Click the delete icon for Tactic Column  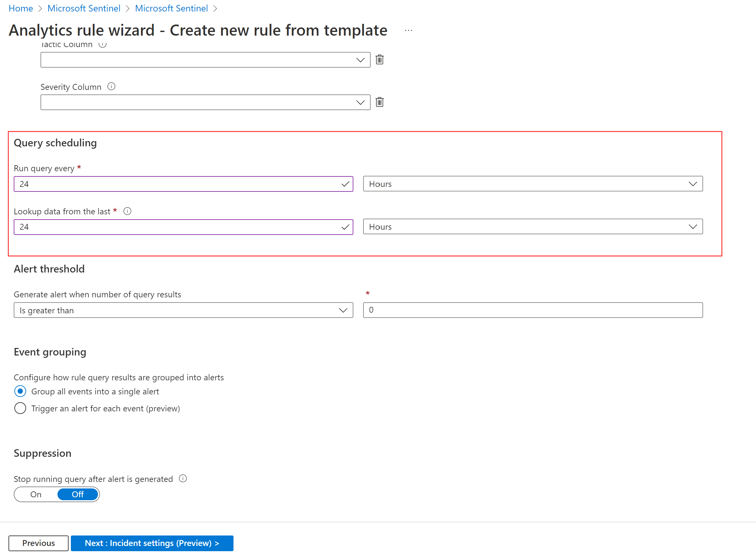coord(380,59)
